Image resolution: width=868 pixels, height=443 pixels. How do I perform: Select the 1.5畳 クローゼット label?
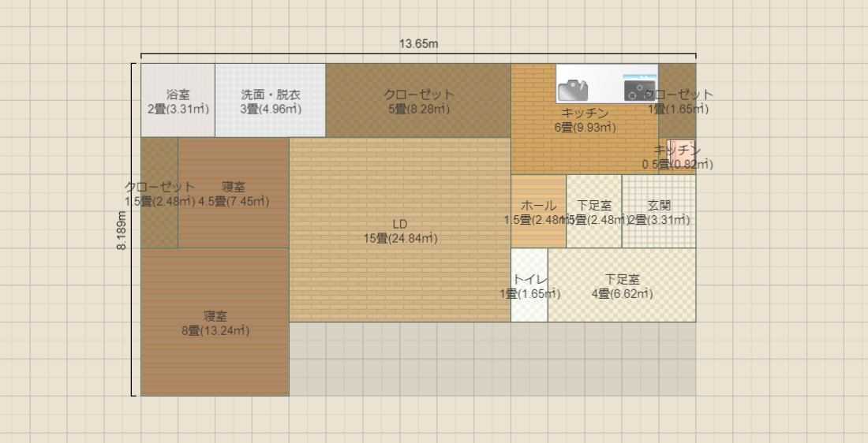160,194
